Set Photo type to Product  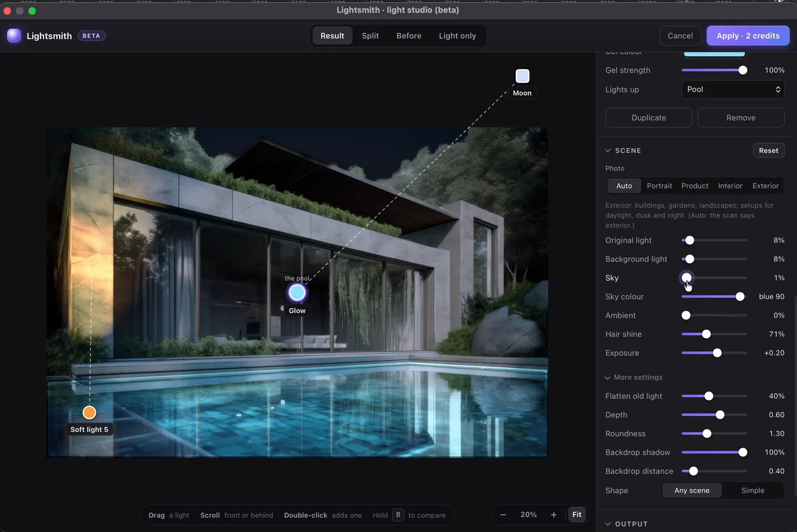(695, 186)
